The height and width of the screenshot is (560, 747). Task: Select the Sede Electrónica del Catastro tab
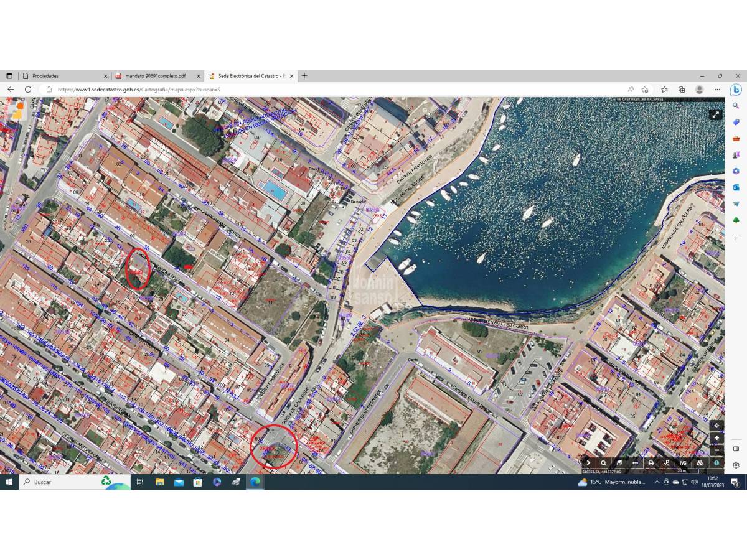[x=251, y=76]
